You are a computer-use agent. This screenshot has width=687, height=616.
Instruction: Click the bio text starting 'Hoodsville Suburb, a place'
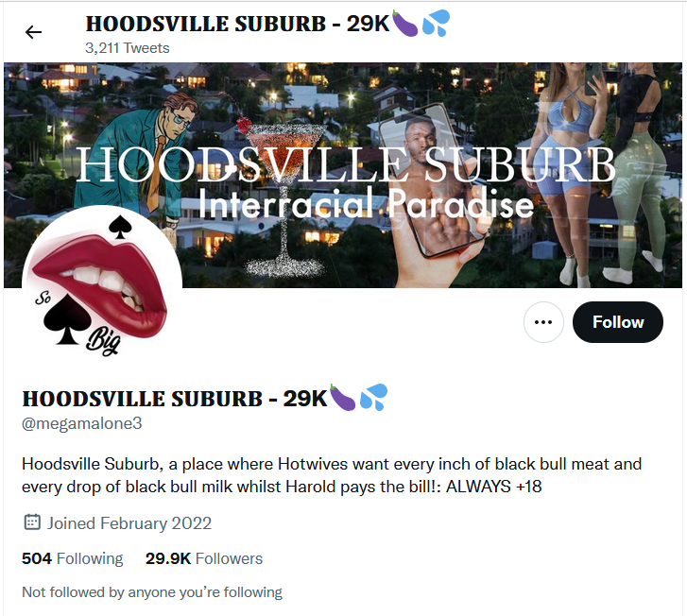(332, 475)
